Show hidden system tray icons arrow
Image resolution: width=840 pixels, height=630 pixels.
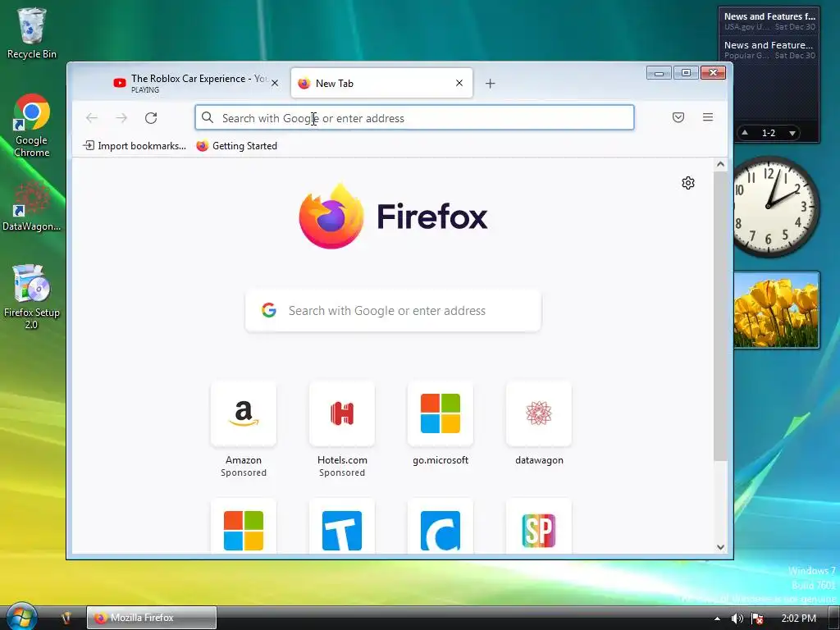coord(717,619)
